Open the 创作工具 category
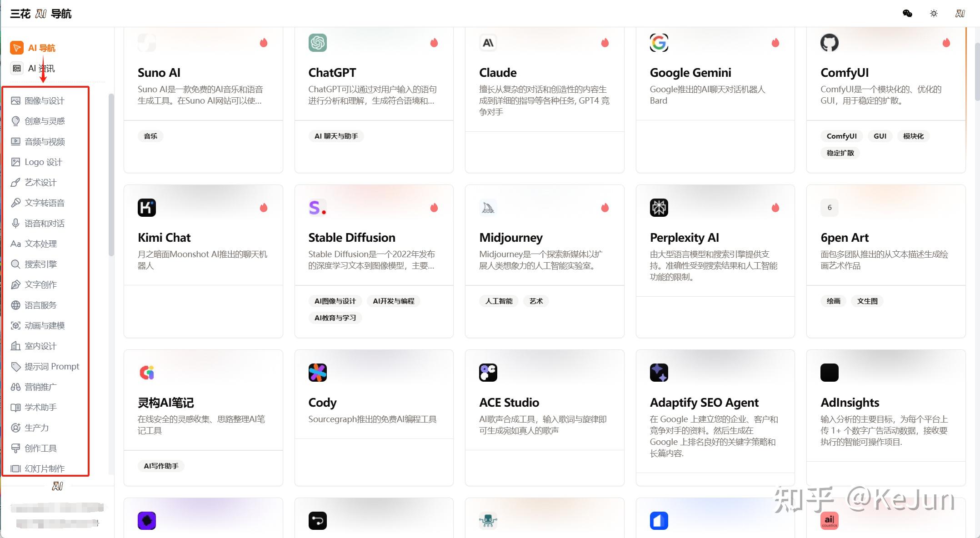Screen dimensions: 980x538 pyautogui.click(x=34, y=448)
